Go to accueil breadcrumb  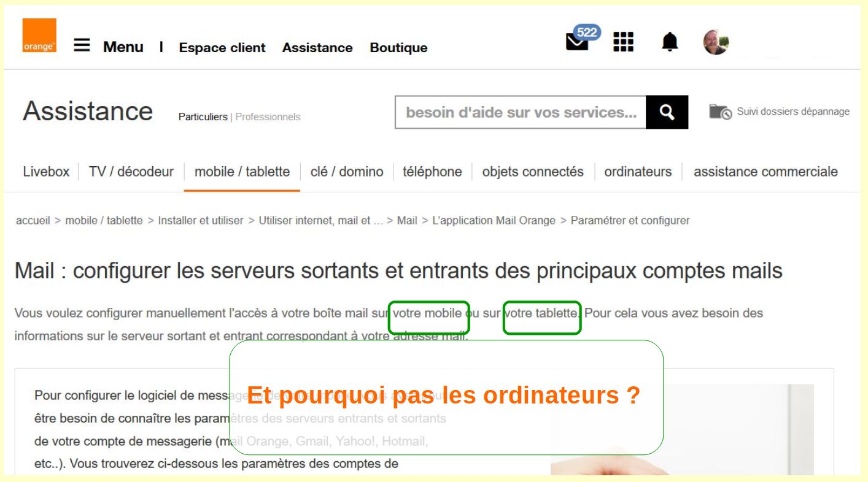tap(33, 220)
